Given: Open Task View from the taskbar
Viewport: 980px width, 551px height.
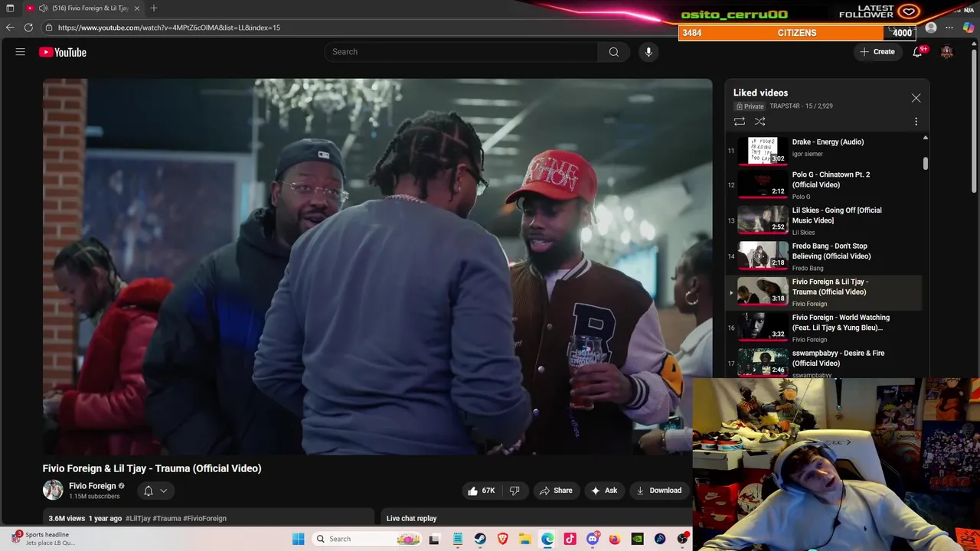Looking at the screenshot, I should [x=434, y=539].
